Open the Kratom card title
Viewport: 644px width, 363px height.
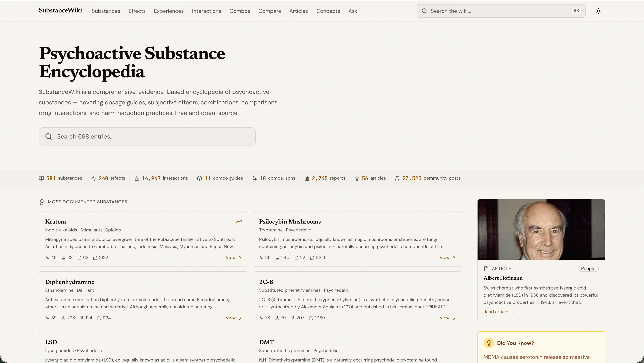tap(56, 222)
